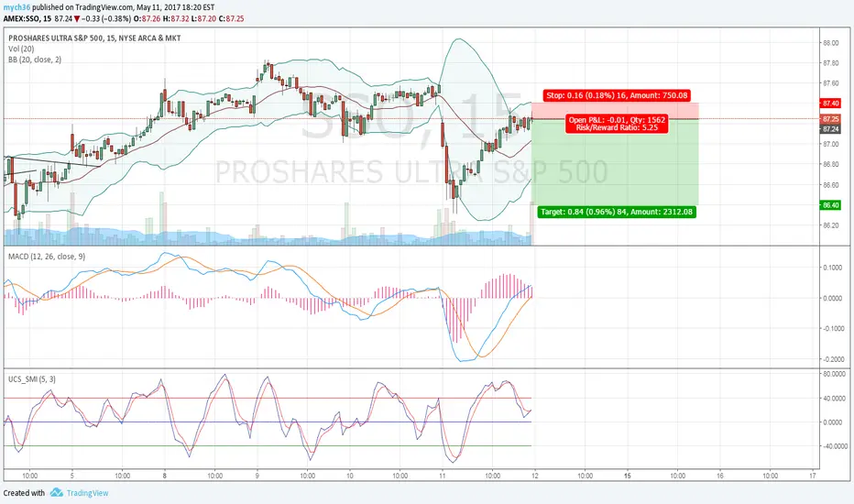Image resolution: width=854 pixels, height=504 pixels.
Task: Select the Stop label on the short position
Action: (x=617, y=95)
